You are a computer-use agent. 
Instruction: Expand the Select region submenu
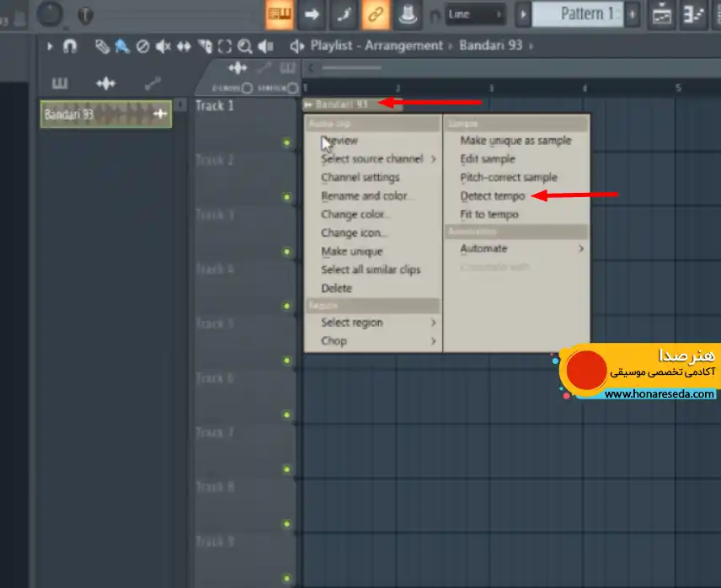(372, 323)
